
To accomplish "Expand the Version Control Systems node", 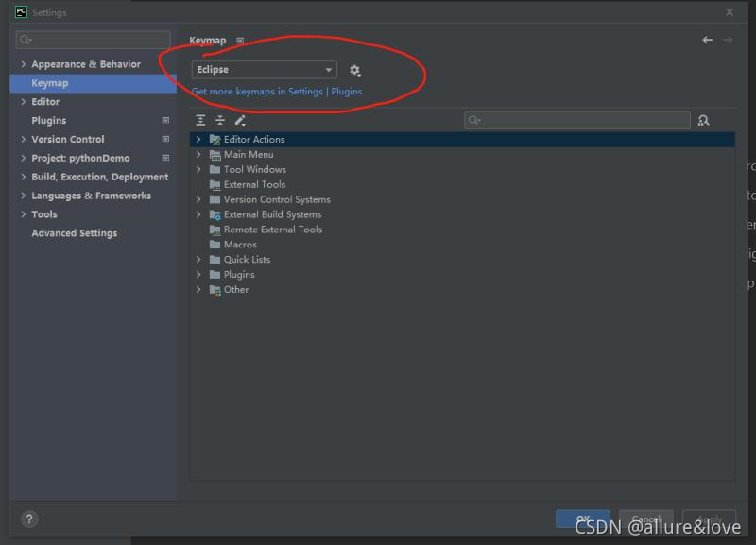I will pos(198,199).
